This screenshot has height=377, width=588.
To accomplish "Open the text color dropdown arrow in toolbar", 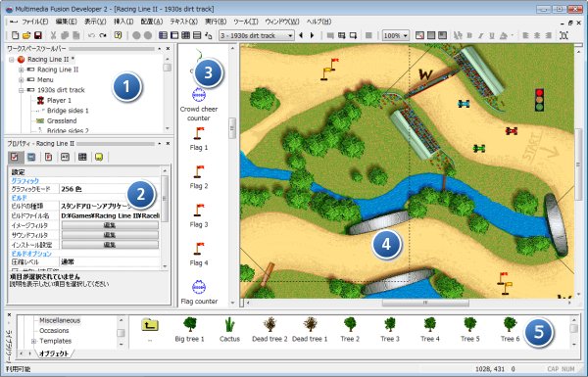I will point(513,35).
